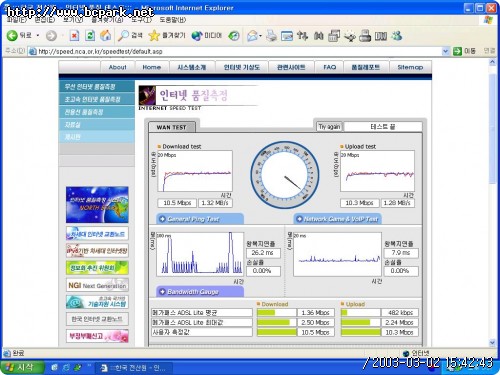
Task: Click the plus icon on Network Game & VoIP Test
Action: [299, 219]
